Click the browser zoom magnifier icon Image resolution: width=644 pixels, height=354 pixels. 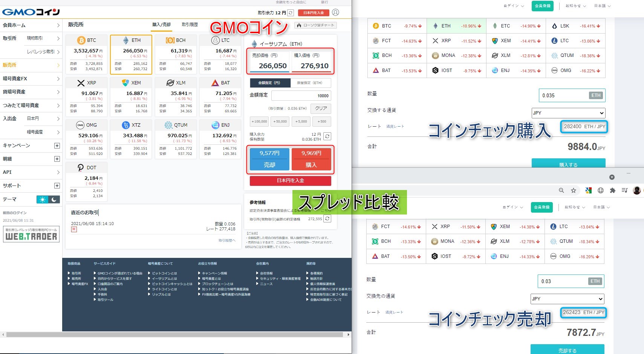(561, 190)
